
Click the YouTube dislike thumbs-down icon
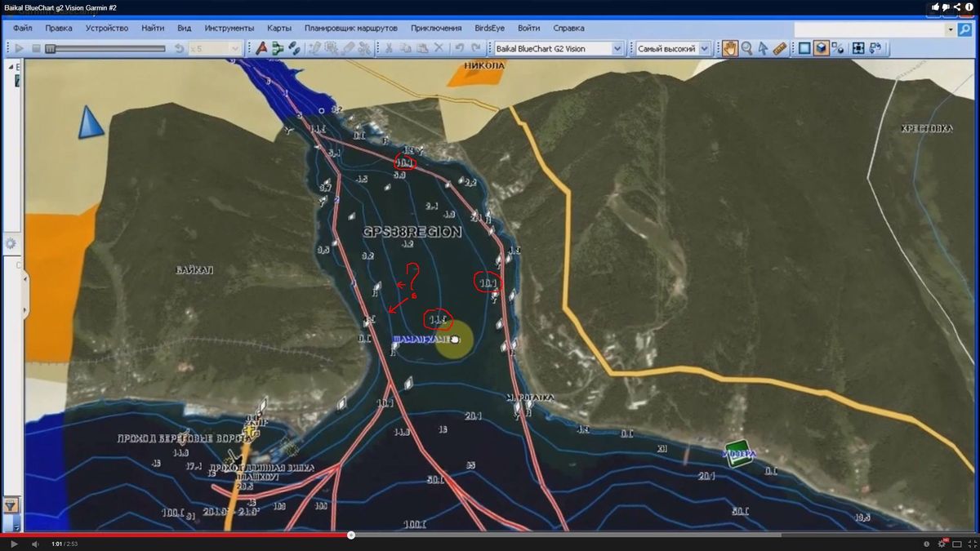(x=946, y=7)
